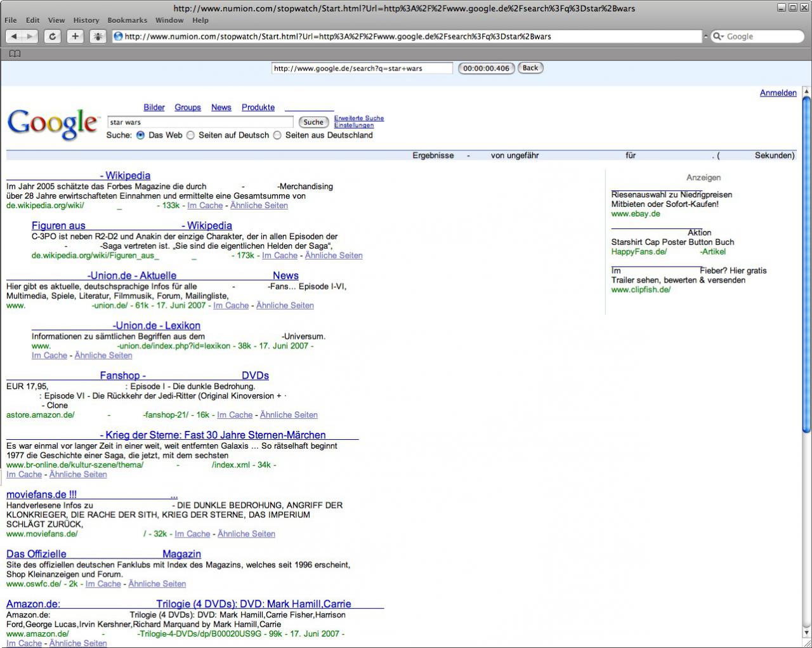Open 'Krieg der Sterne: Fast 30 Jahre' result

click(183, 435)
